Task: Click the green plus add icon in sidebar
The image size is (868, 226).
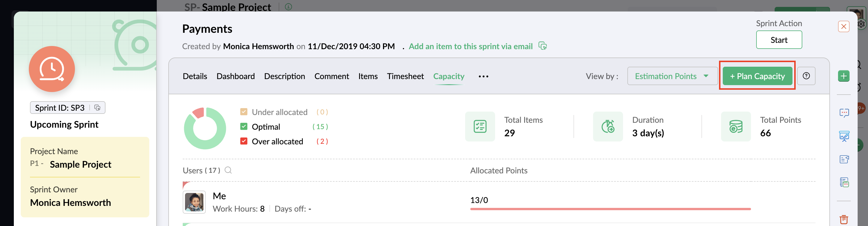Action: (x=844, y=76)
